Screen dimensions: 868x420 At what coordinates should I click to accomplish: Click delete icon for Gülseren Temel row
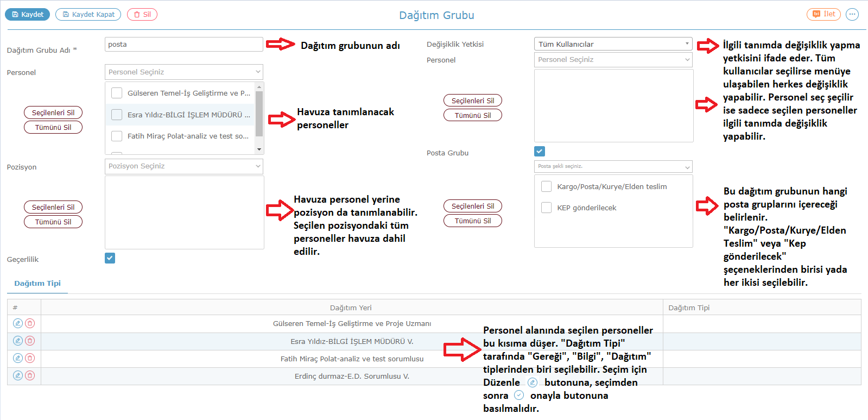pyautogui.click(x=30, y=323)
